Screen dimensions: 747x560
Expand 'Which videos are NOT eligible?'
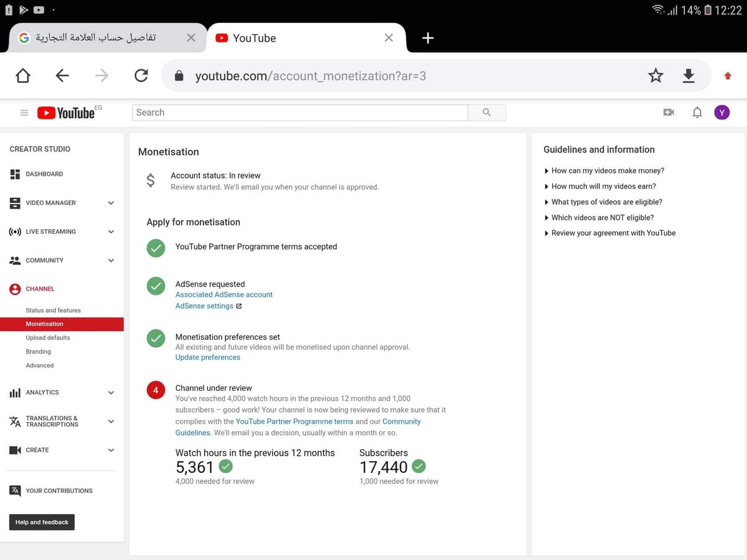[x=599, y=218]
